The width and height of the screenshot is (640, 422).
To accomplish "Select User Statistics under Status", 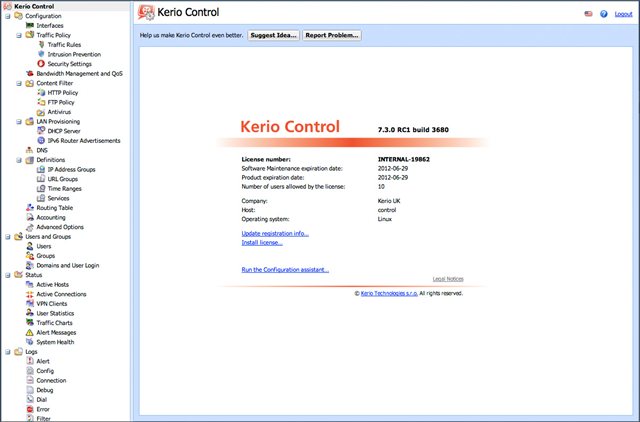I will pyautogui.click(x=55, y=313).
